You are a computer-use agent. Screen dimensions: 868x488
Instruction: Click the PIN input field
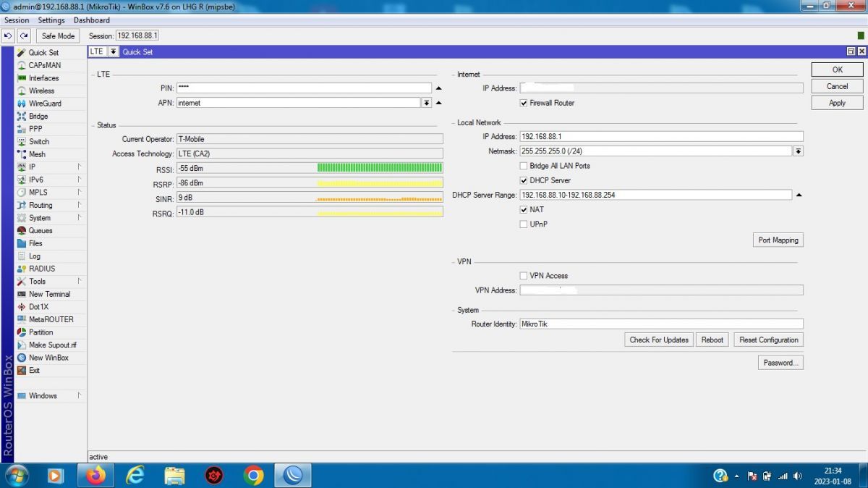click(x=304, y=88)
